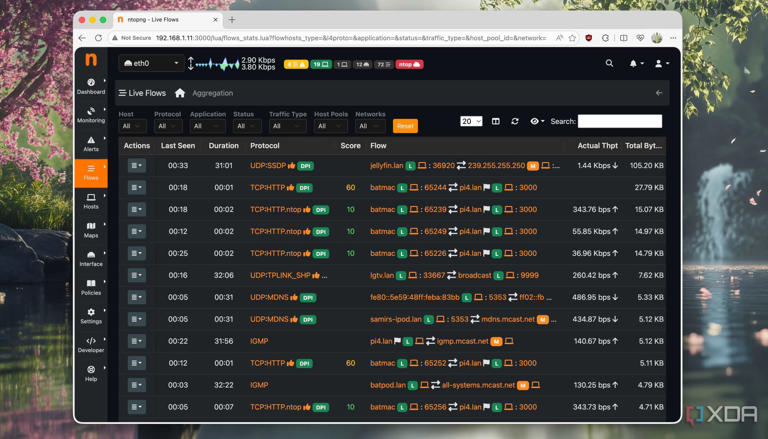Image resolution: width=768 pixels, height=439 pixels.
Task: Click the magnifier search icon in header
Action: [x=609, y=63]
